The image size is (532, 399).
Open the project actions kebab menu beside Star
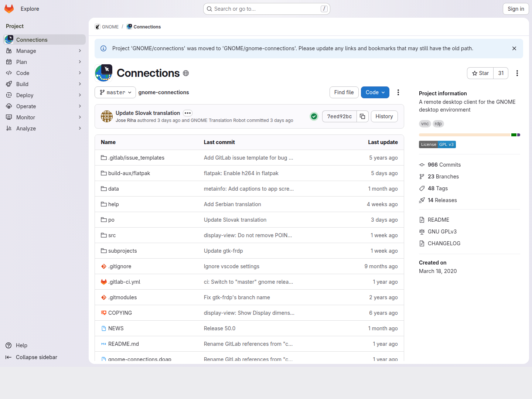[x=517, y=73]
